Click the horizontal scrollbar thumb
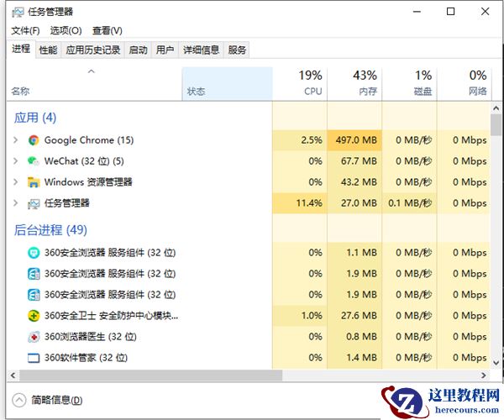 click(150, 375)
